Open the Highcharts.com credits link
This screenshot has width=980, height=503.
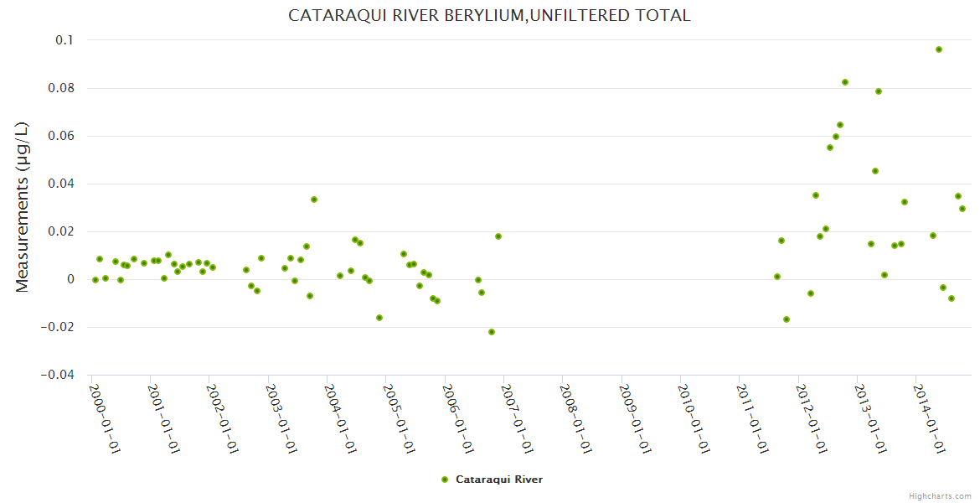pyautogui.click(x=941, y=495)
